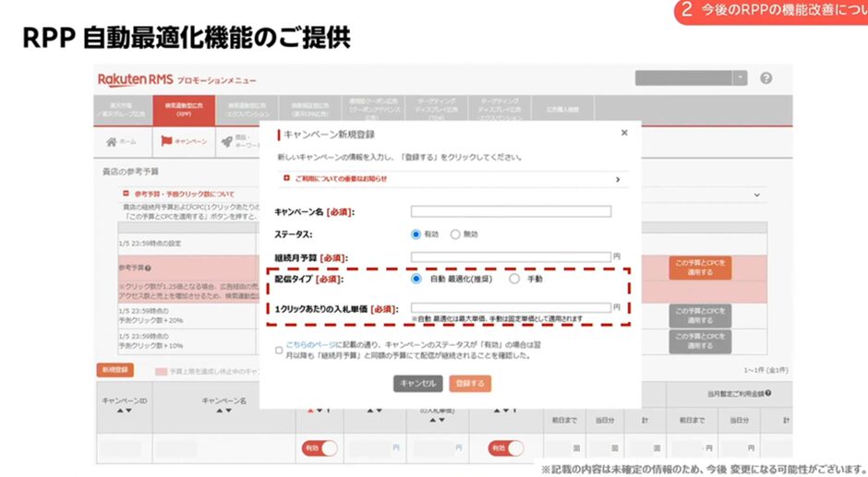
Task: Collapse the 参考予算・予測クリック数について section
Action: pyautogui.click(x=127, y=194)
